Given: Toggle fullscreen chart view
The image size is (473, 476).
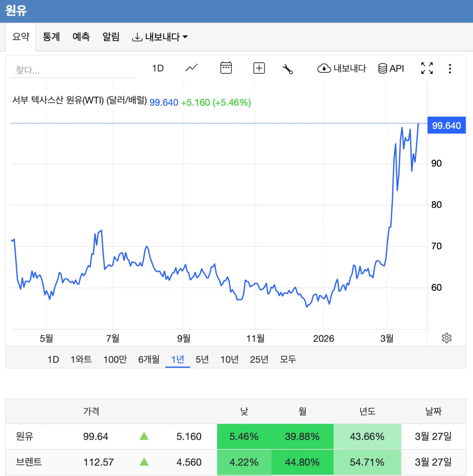Looking at the screenshot, I should tap(427, 68).
